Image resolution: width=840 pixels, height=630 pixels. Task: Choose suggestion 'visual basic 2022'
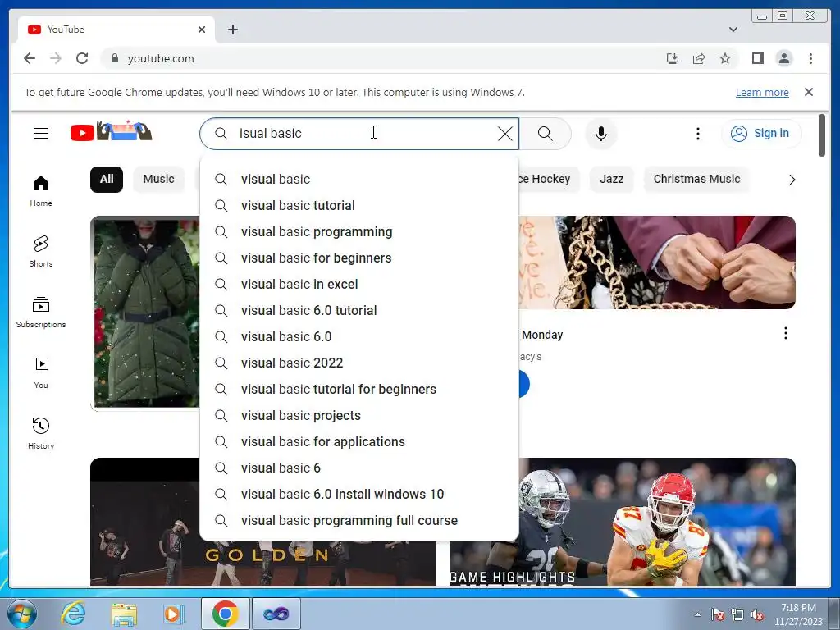[359, 363]
